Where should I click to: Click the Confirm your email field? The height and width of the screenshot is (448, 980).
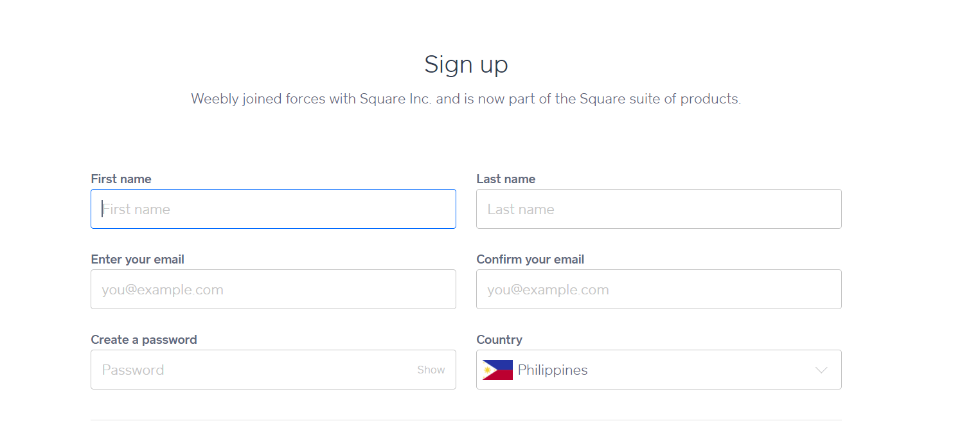click(x=659, y=289)
